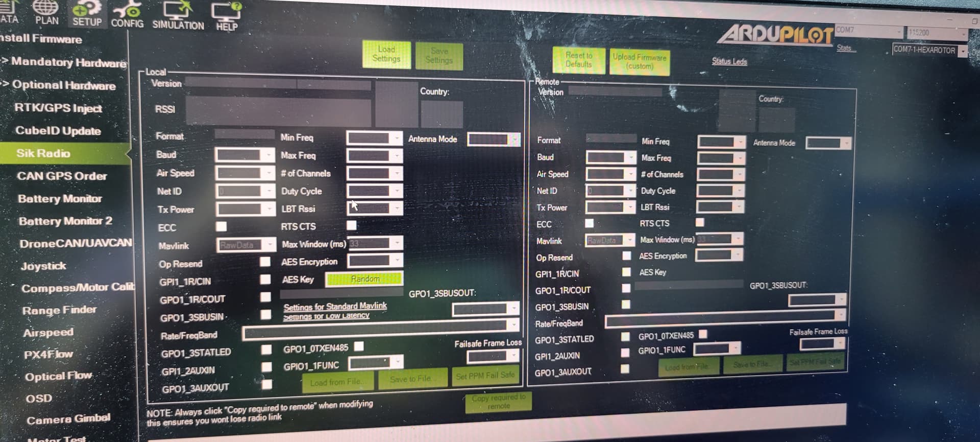Toggle local ECC checkbox
This screenshot has height=442, width=980.
[x=222, y=226]
